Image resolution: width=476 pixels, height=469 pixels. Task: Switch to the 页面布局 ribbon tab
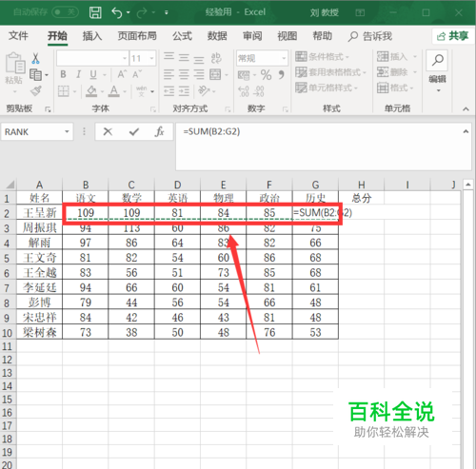pyautogui.click(x=137, y=35)
